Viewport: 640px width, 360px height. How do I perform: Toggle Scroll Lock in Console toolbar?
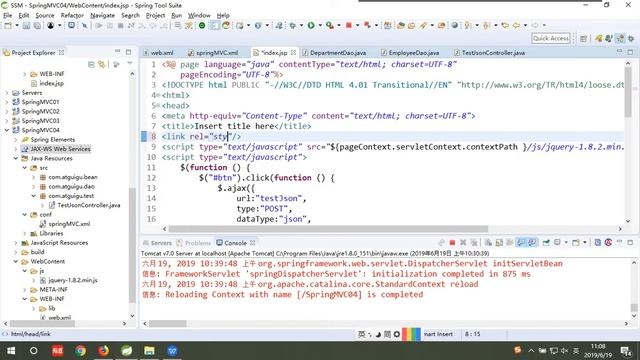tap(499, 242)
